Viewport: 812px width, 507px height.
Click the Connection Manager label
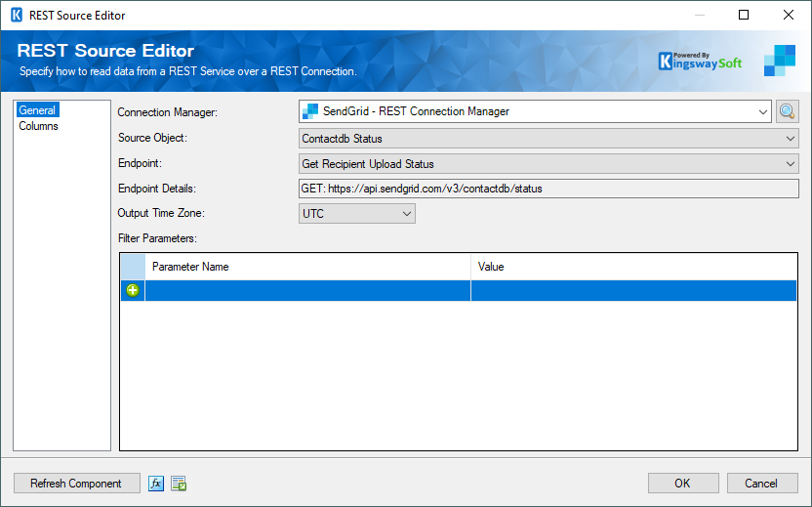pos(167,112)
